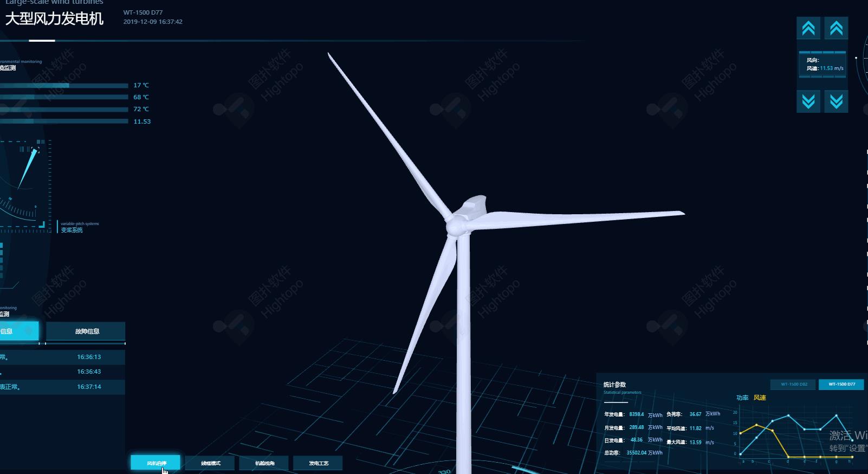This screenshot has height=474, width=868.
Task: Click the 变桨系统 variable-pitch systems label
Action: [x=72, y=230]
